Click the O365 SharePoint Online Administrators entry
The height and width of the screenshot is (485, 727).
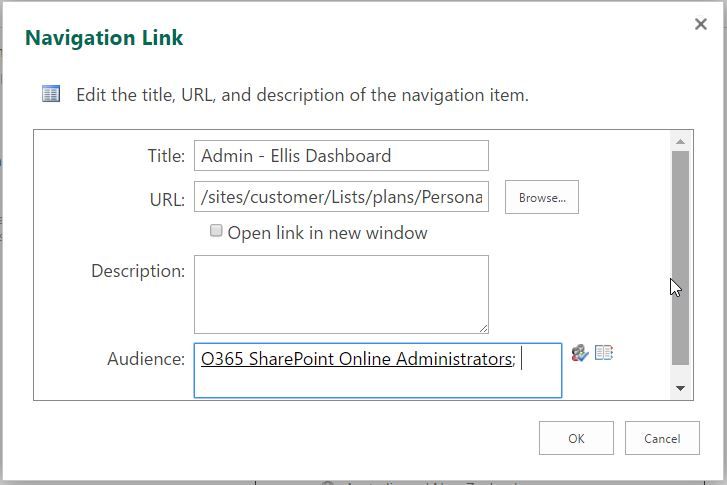point(357,359)
